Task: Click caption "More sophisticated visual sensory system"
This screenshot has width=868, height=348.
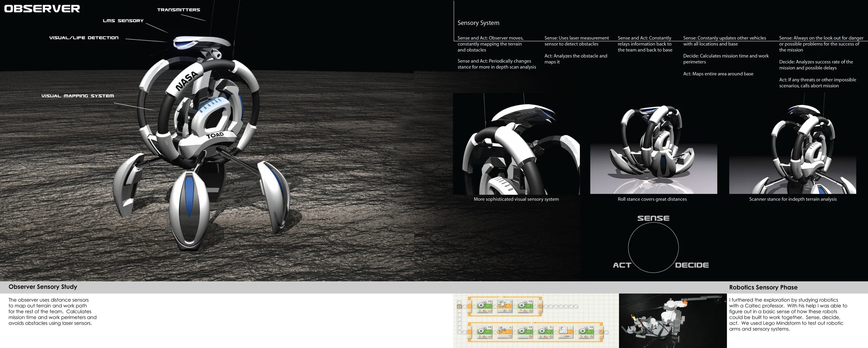Action: (516, 199)
